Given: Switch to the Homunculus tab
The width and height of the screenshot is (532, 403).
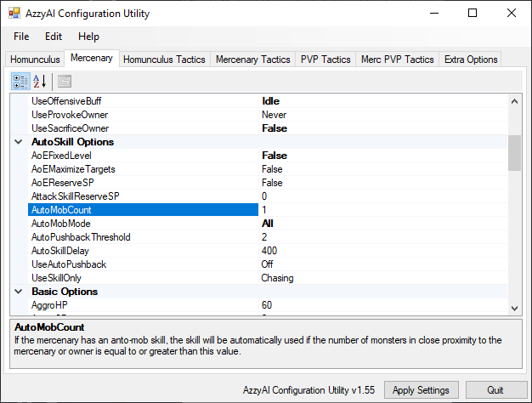Looking at the screenshot, I should 35,60.
